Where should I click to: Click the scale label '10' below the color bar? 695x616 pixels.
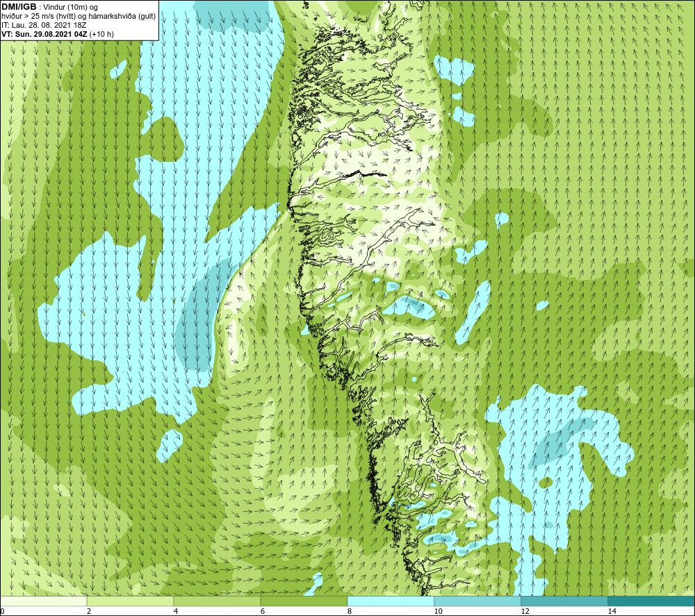(x=438, y=612)
